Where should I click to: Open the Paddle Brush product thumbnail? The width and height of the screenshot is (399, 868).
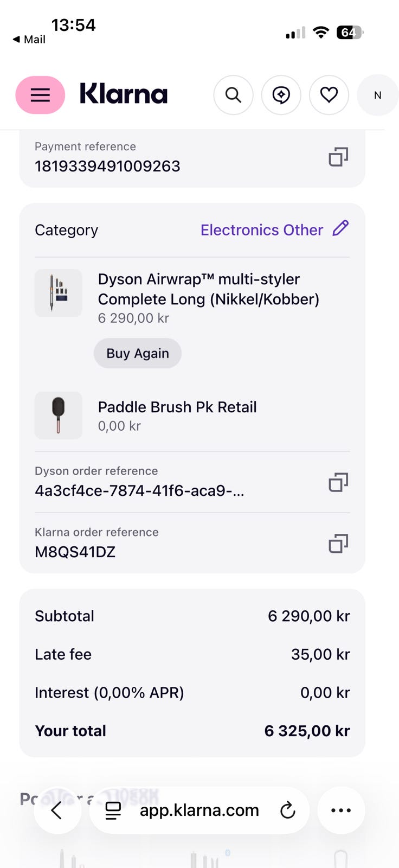tap(59, 416)
